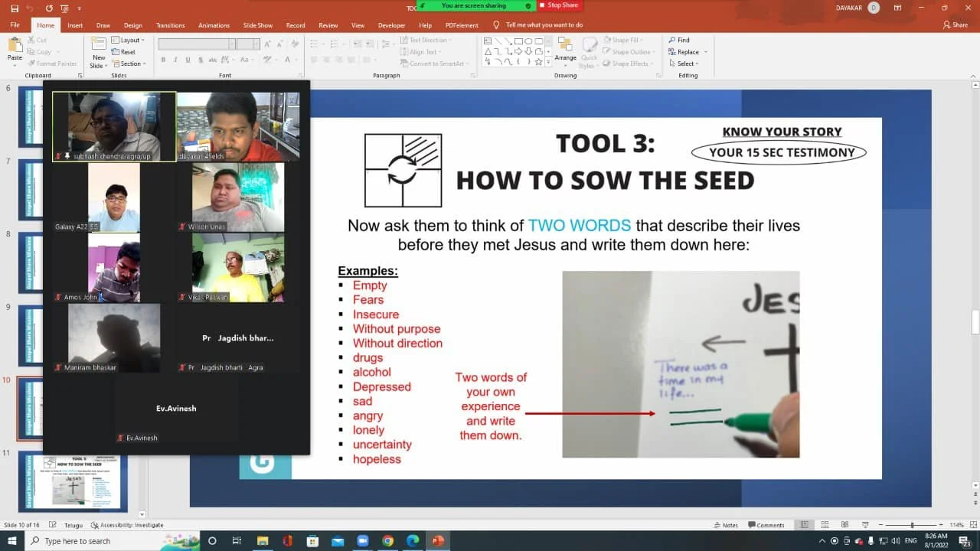
Task: Open the Layout dropdown
Action: (127, 40)
